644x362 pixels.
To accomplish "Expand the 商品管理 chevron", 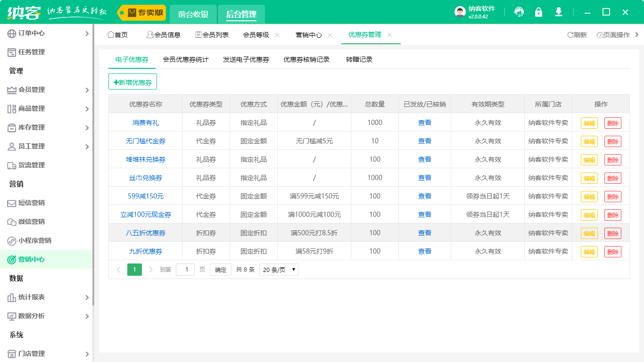I will [87, 108].
